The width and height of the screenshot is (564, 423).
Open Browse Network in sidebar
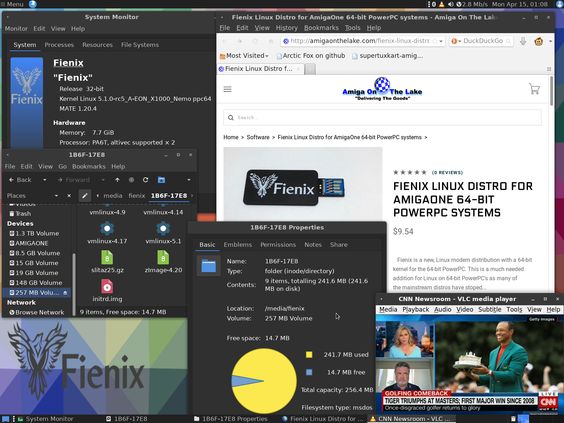coord(37,313)
